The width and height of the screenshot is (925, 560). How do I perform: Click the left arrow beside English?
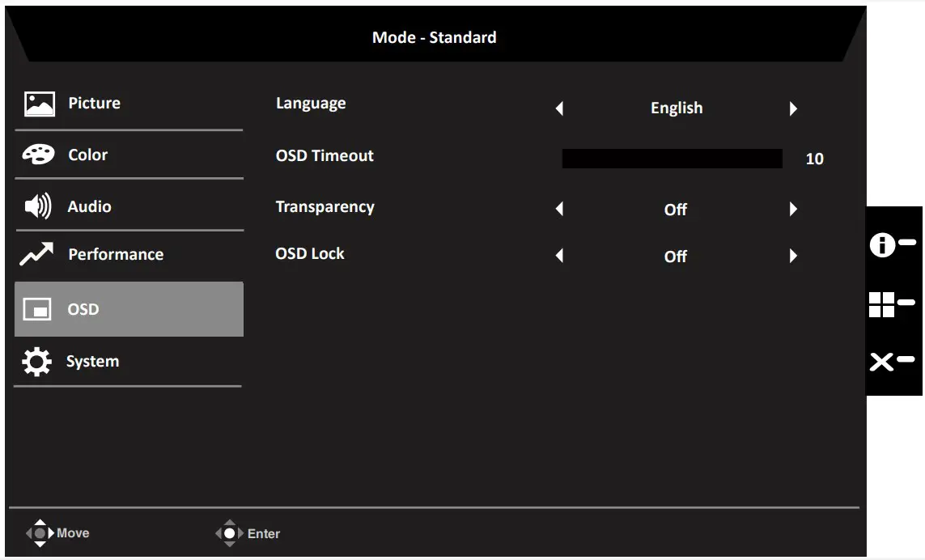(559, 108)
